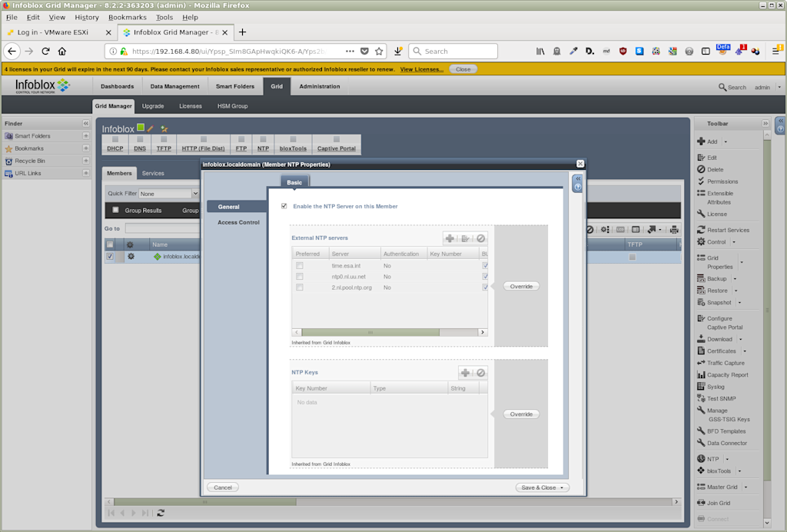Open the Save & Close dropdown arrow
Image resolution: width=787 pixels, height=532 pixels.
[562, 487]
